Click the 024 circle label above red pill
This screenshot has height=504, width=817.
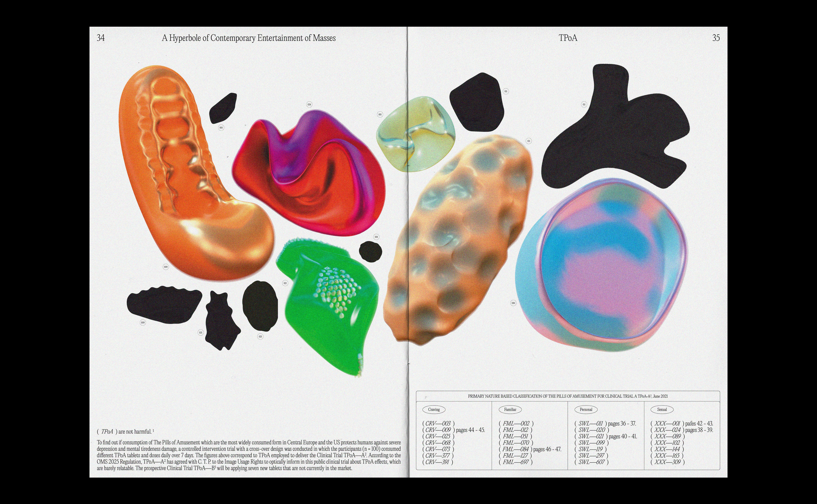tap(309, 105)
